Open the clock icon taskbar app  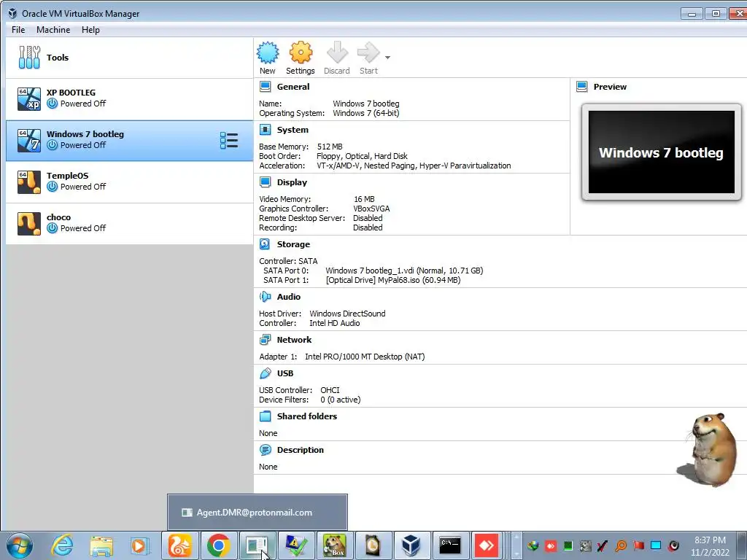(x=373, y=545)
